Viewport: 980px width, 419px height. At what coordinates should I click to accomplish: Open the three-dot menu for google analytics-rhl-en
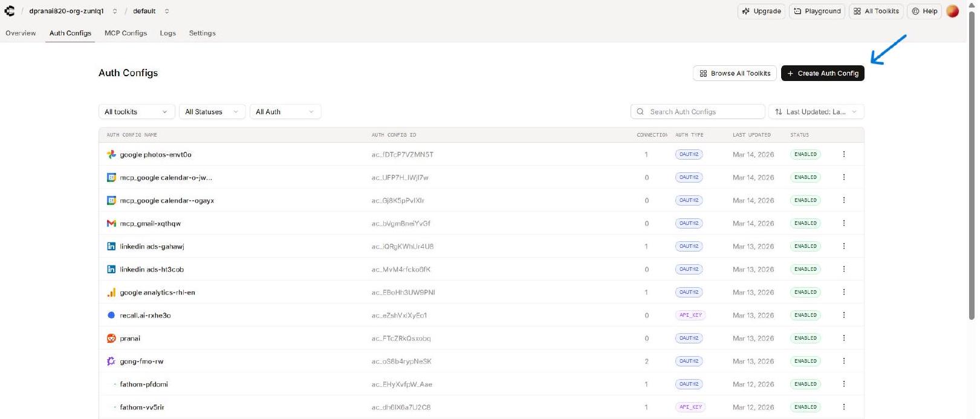pyautogui.click(x=844, y=292)
